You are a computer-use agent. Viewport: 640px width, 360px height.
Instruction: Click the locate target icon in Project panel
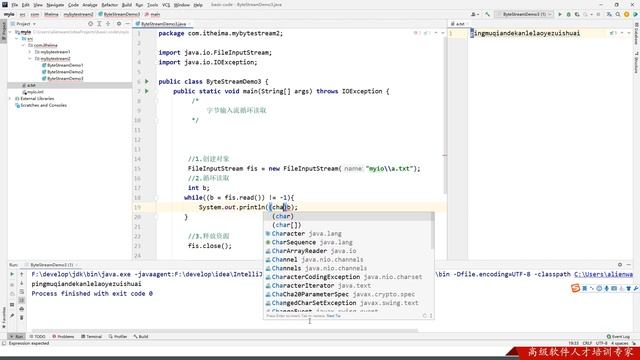pos(90,24)
